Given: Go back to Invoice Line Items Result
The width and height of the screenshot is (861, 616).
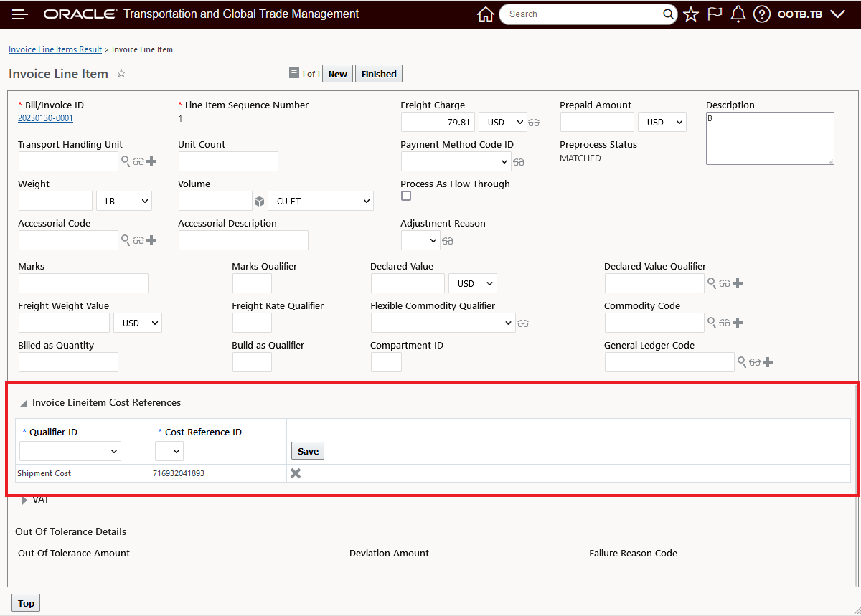Looking at the screenshot, I should [x=55, y=49].
